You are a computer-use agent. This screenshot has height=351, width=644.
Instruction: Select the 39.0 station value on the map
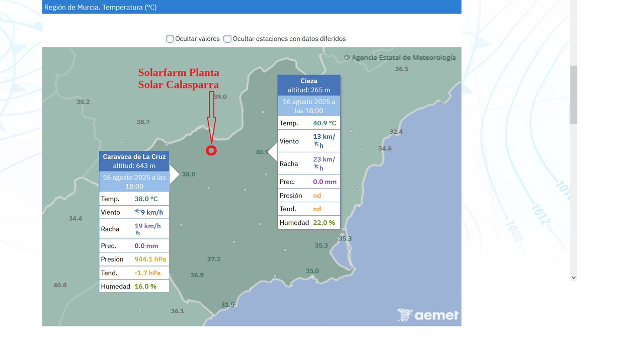point(220,97)
